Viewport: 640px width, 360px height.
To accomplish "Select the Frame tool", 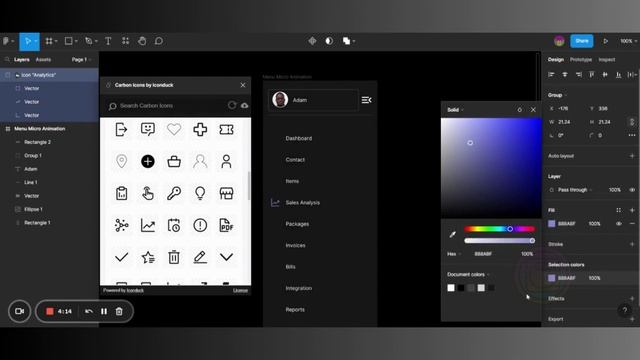I will click(49, 41).
